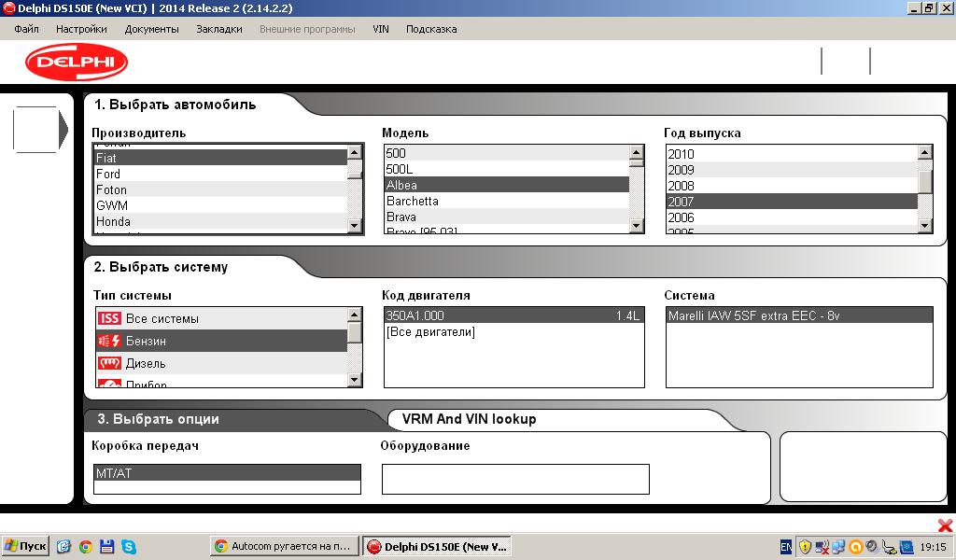956x560 pixels.
Task: Select the Бензин petrol system icon
Action: [110, 341]
